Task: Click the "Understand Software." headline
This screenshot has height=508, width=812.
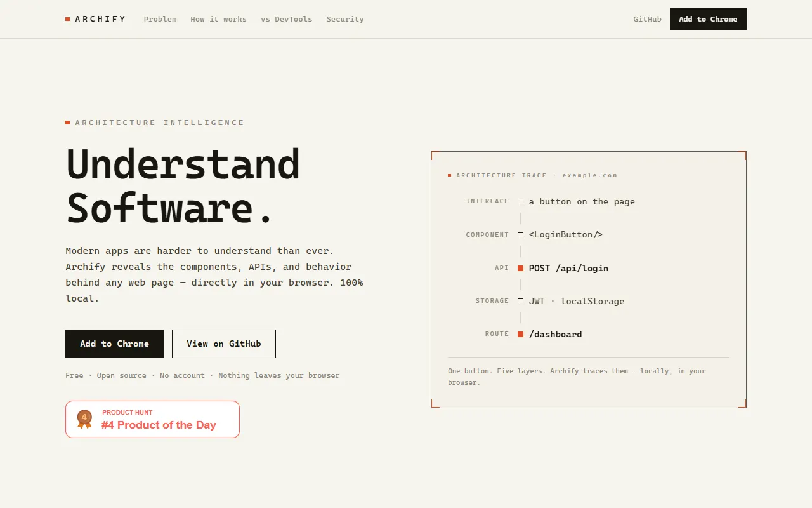Action: [183, 186]
